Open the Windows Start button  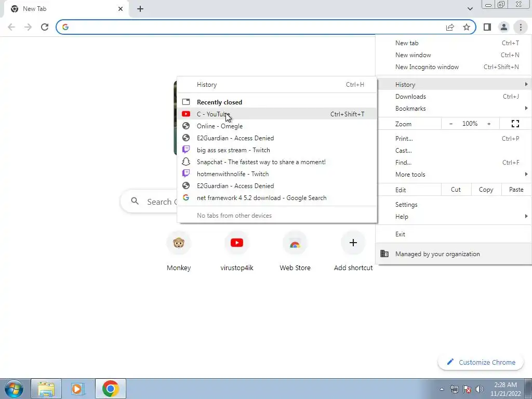tap(14, 389)
